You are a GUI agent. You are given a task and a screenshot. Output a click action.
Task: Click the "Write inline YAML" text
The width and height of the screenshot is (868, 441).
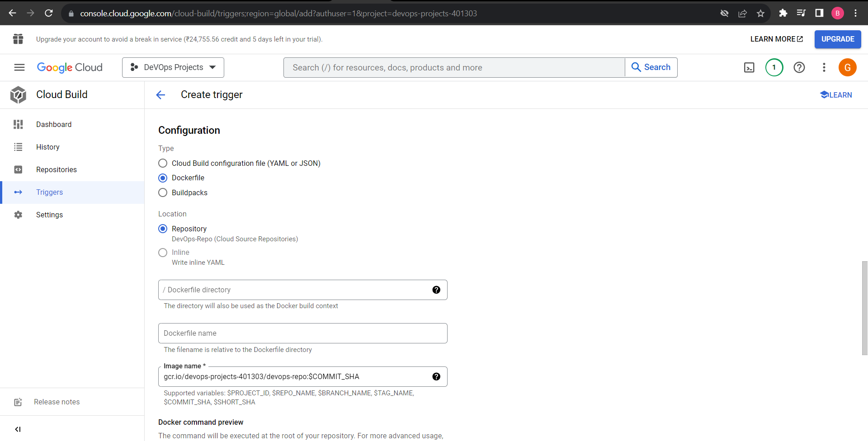click(x=198, y=263)
